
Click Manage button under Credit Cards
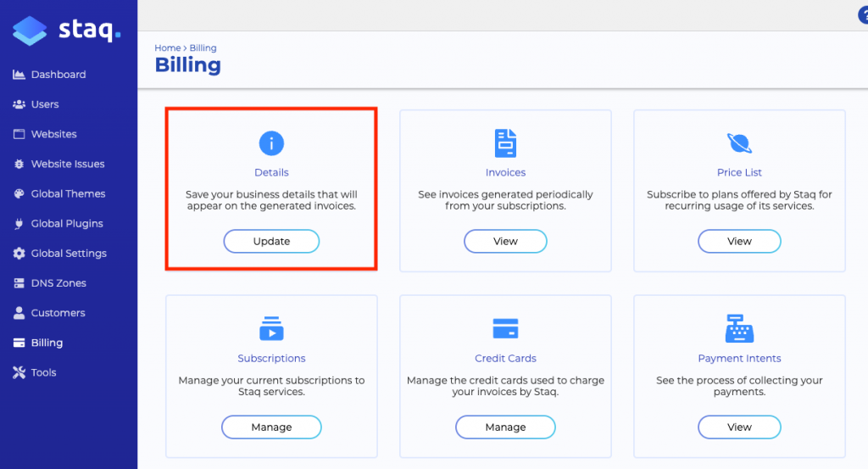(x=505, y=427)
